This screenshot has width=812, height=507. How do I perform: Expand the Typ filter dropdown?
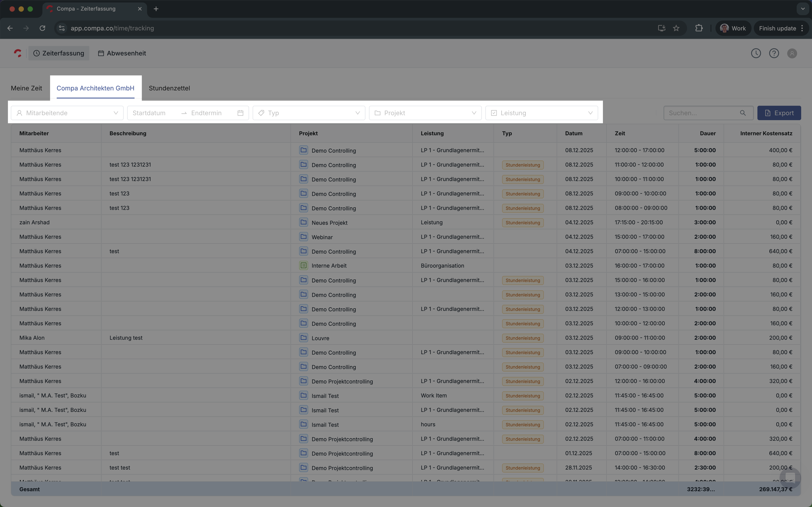click(x=309, y=113)
